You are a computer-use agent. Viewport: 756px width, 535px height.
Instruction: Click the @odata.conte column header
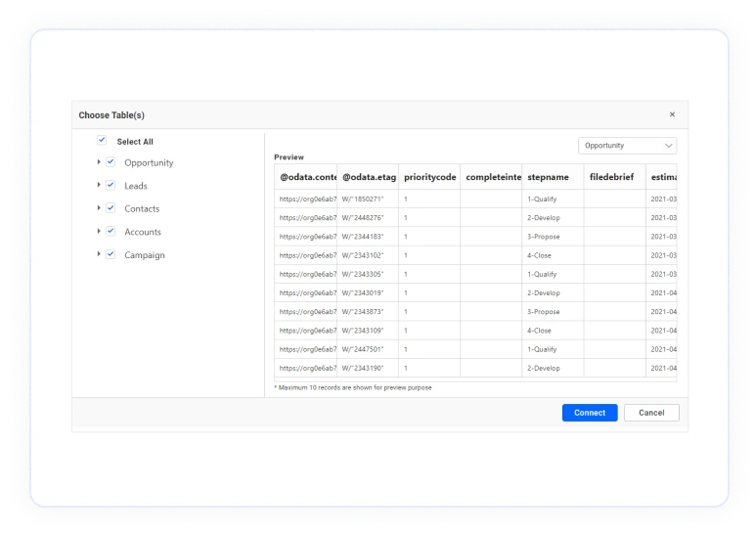click(306, 177)
